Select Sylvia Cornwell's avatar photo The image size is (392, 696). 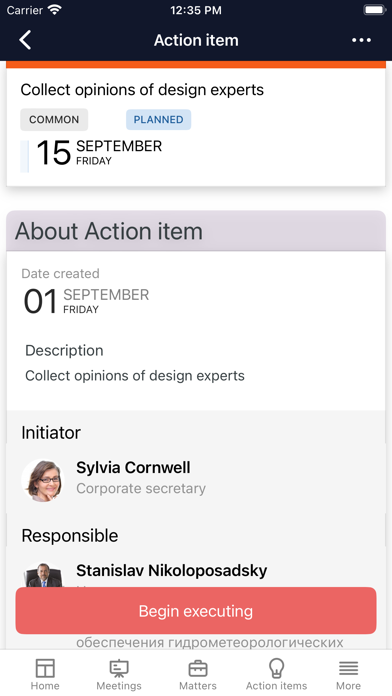[43, 480]
